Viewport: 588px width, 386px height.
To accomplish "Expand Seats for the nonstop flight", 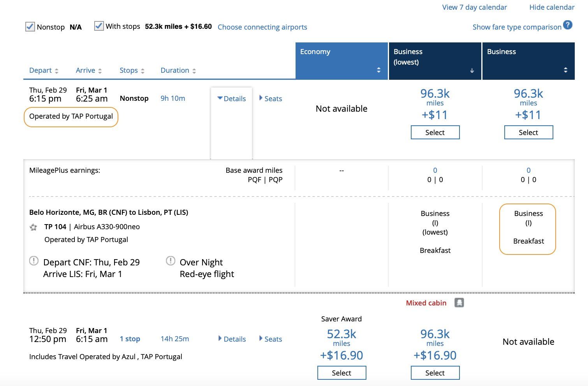I will click(x=271, y=99).
